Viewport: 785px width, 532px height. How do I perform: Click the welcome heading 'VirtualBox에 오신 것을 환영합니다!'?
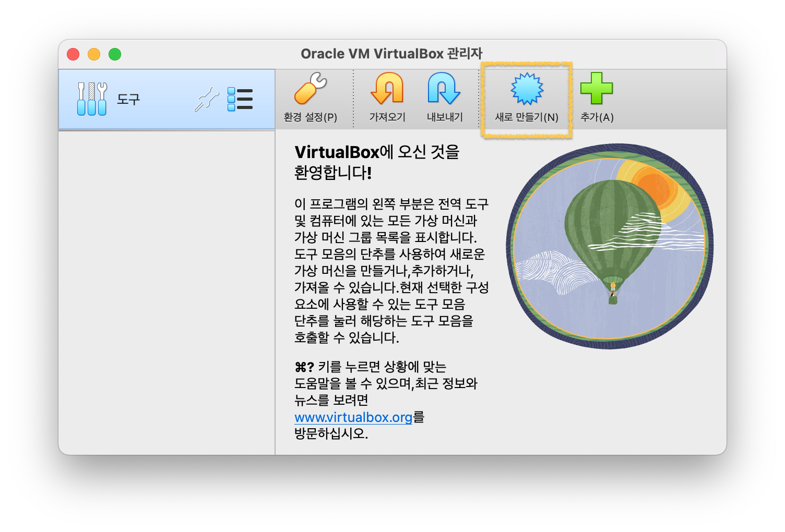(x=377, y=162)
